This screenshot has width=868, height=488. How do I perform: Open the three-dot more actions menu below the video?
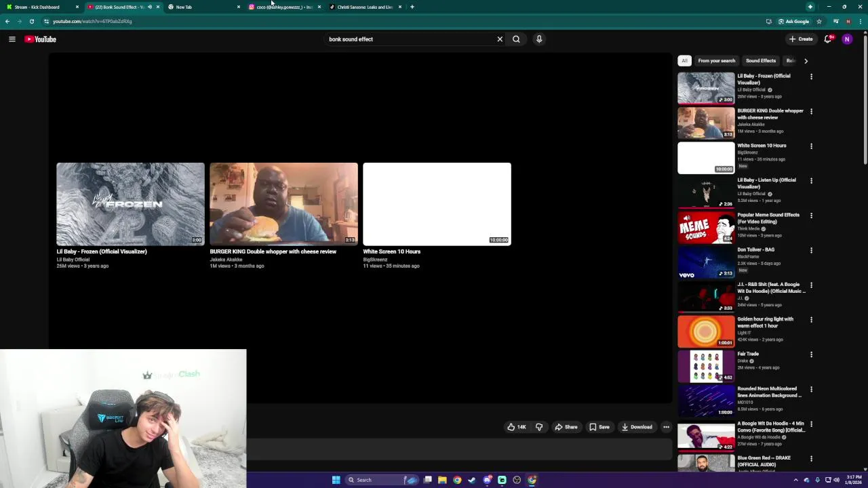coord(666,427)
